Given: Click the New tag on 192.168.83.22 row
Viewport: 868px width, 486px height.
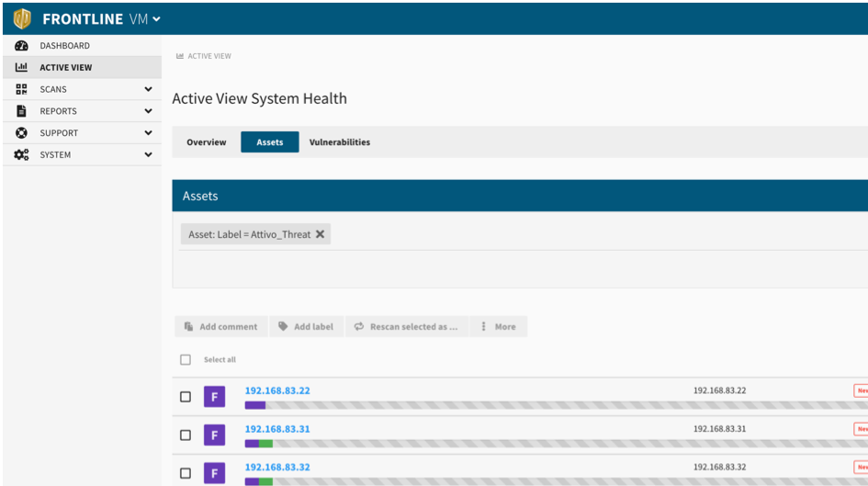Looking at the screenshot, I should click(861, 390).
